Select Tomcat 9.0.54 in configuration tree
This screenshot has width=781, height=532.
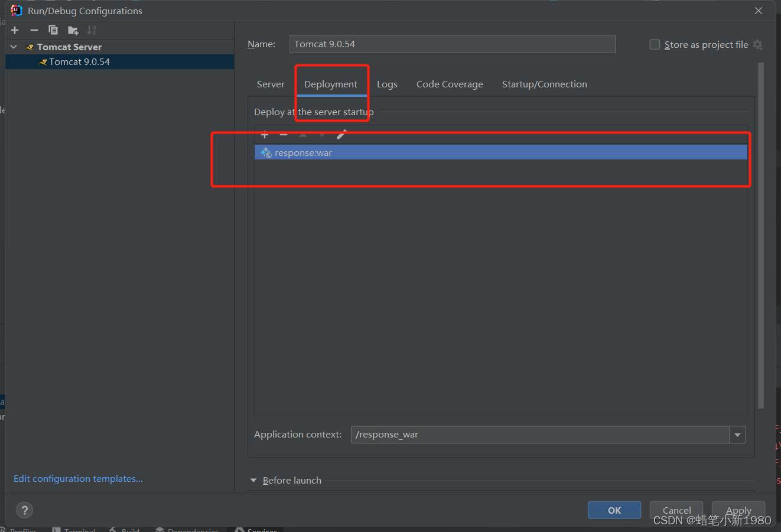point(120,62)
